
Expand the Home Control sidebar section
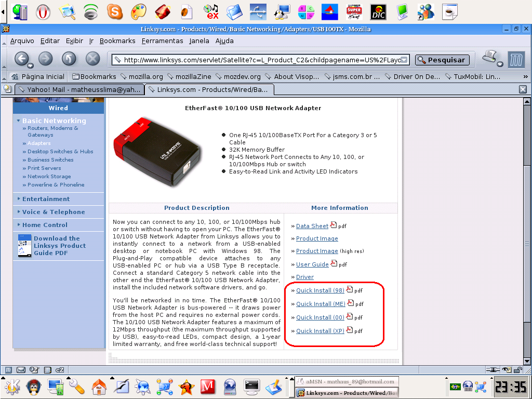pos(45,224)
